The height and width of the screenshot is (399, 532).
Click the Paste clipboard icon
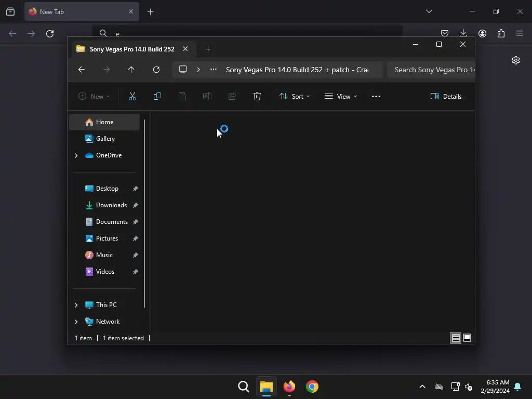point(182,96)
